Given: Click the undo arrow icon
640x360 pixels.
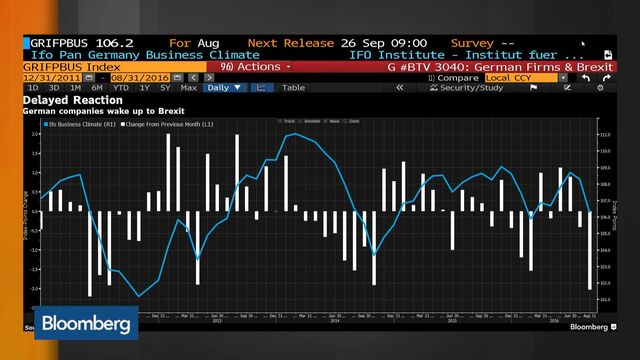Looking at the screenshot, I should tap(586, 78).
